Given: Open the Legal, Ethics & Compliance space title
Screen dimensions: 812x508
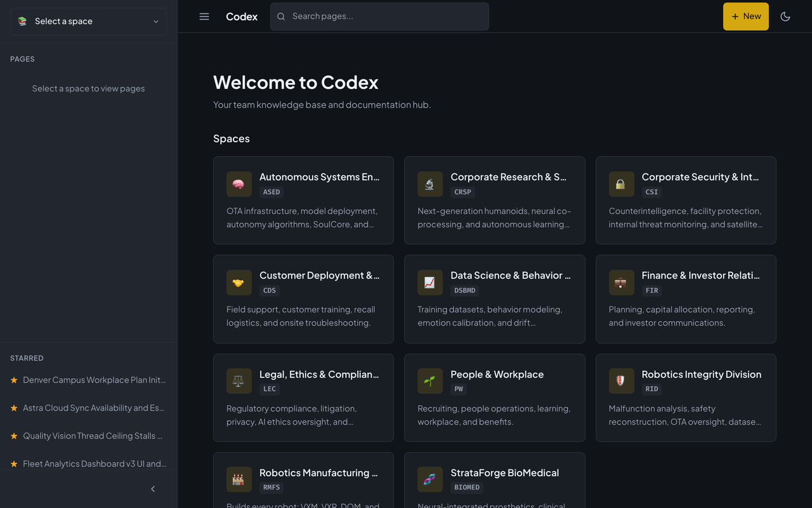Looking at the screenshot, I should point(319,375).
